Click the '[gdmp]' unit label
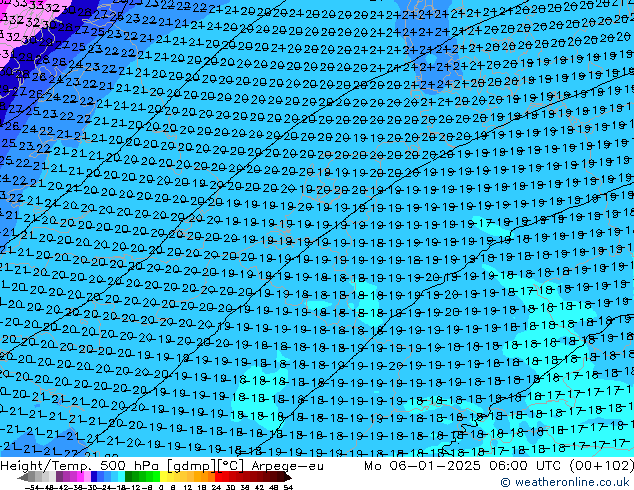 [191, 466]
